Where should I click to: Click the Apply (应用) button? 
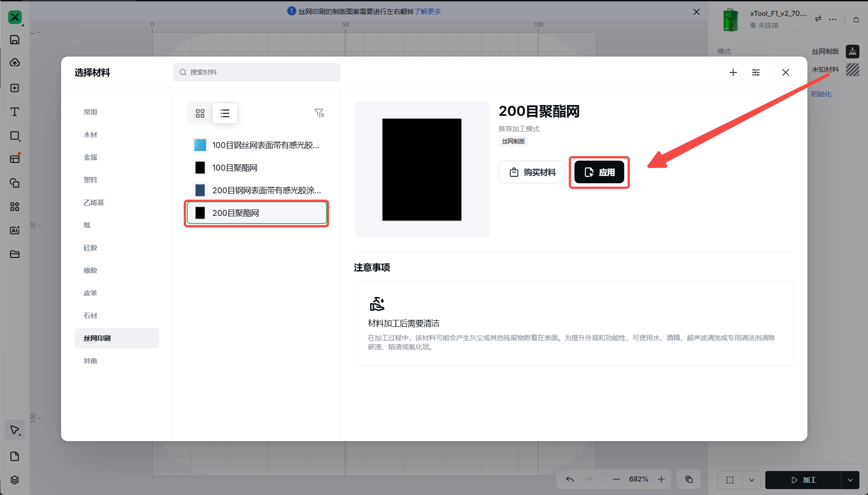click(599, 172)
